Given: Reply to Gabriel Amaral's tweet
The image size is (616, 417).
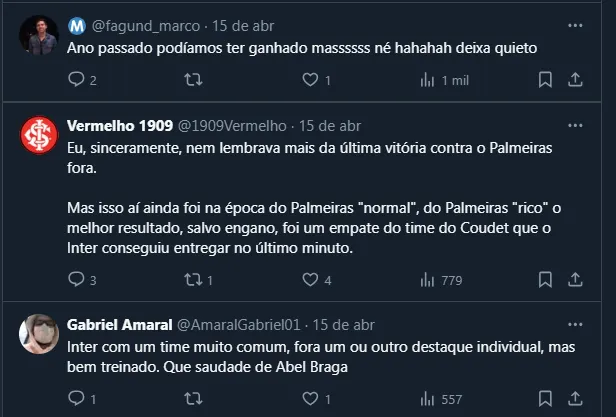Looking at the screenshot, I should (x=77, y=398).
